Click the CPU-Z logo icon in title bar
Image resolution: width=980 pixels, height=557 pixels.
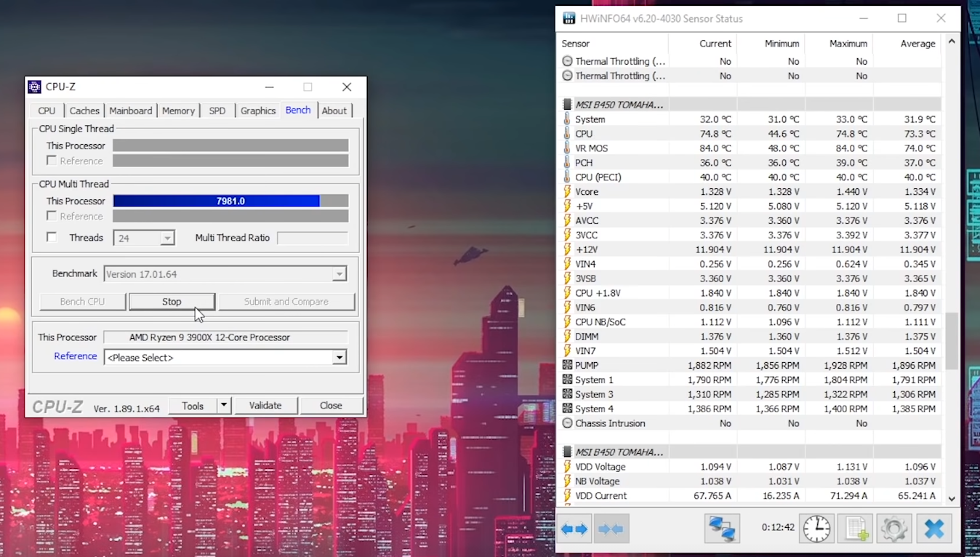(34, 87)
